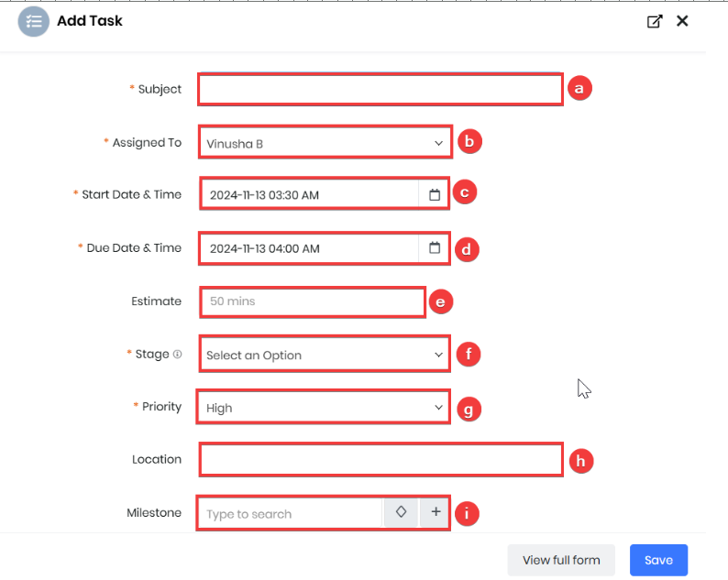Click the Location text field

pos(381,459)
